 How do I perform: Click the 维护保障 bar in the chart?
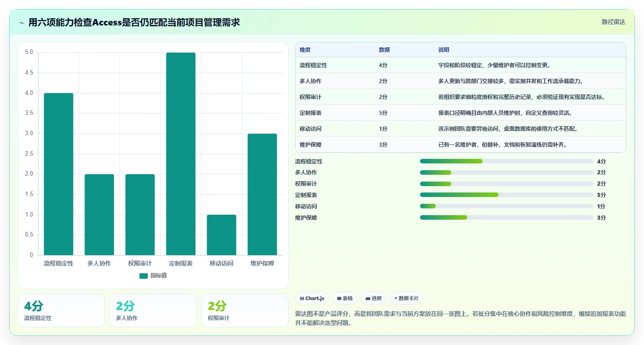click(x=262, y=194)
